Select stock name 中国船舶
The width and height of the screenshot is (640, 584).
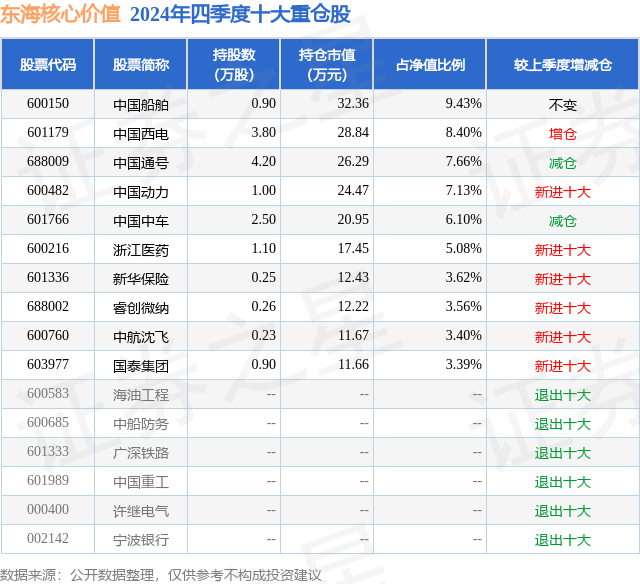(141, 105)
